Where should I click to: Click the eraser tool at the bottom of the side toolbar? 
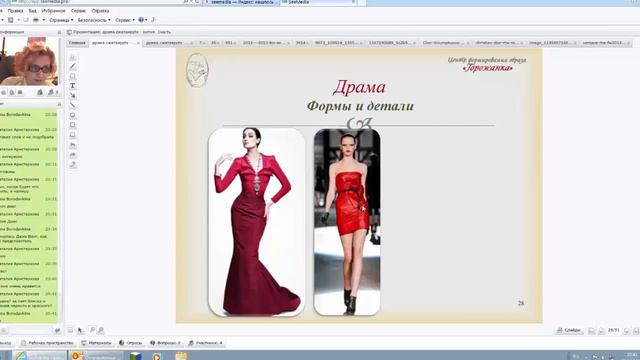[x=73, y=164]
